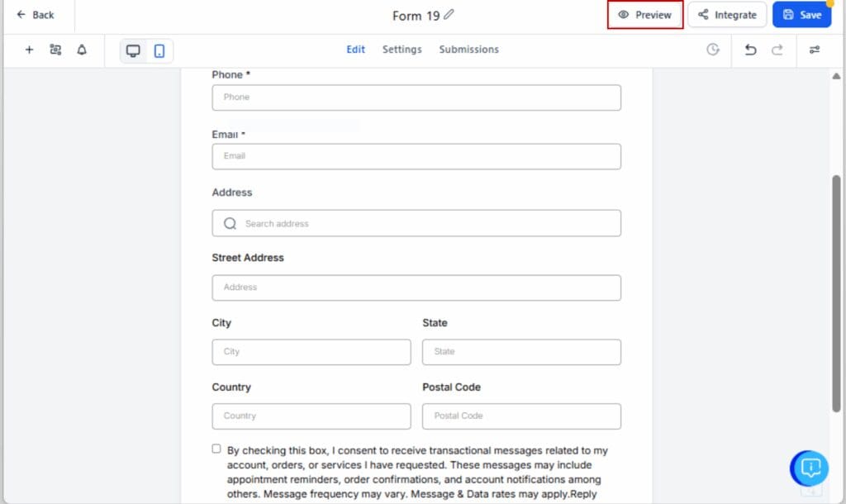
Task: Click inside the Phone input field
Action: pos(416,97)
